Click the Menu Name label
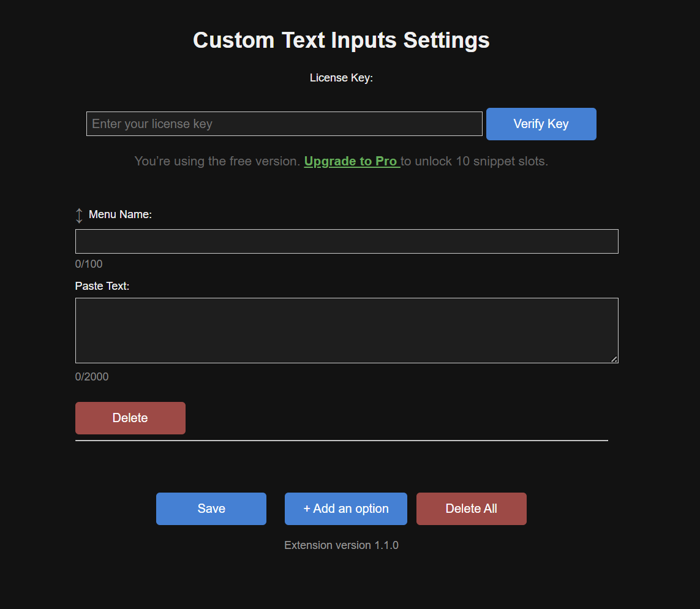 [x=120, y=214]
